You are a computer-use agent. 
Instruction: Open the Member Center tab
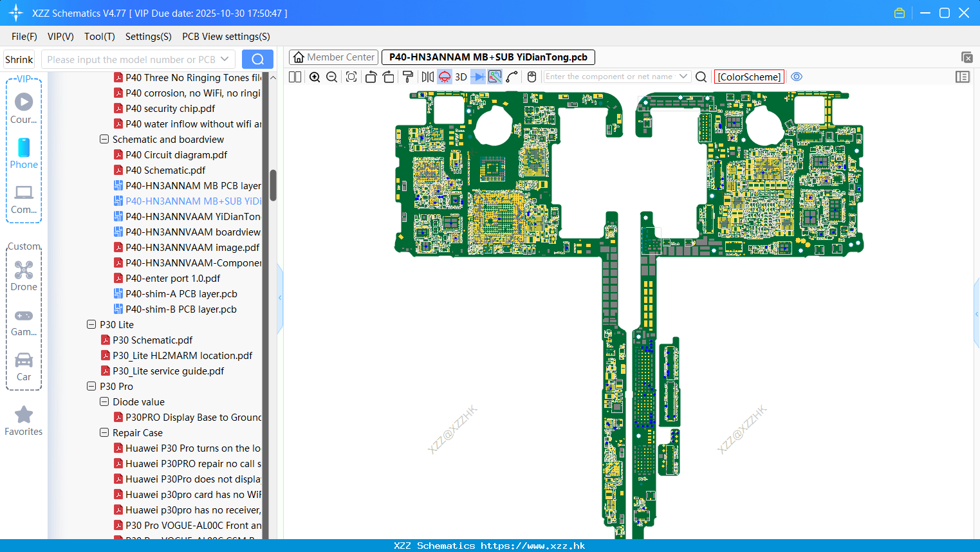pyautogui.click(x=334, y=57)
